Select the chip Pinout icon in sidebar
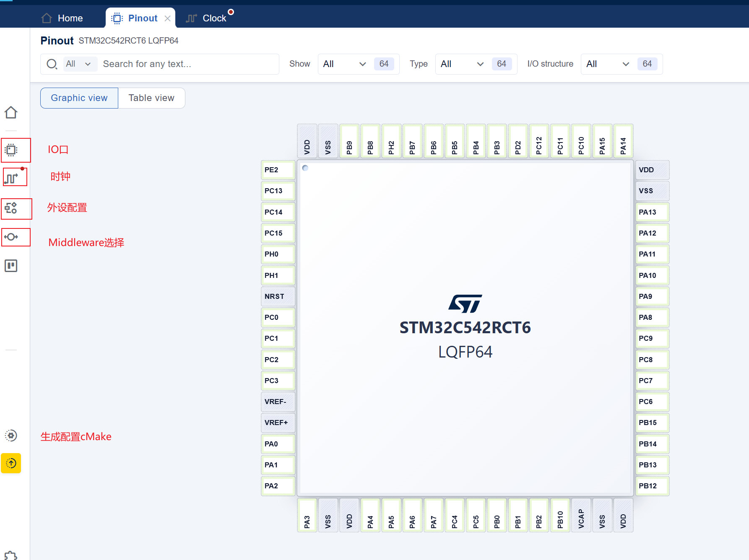 (x=11, y=150)
